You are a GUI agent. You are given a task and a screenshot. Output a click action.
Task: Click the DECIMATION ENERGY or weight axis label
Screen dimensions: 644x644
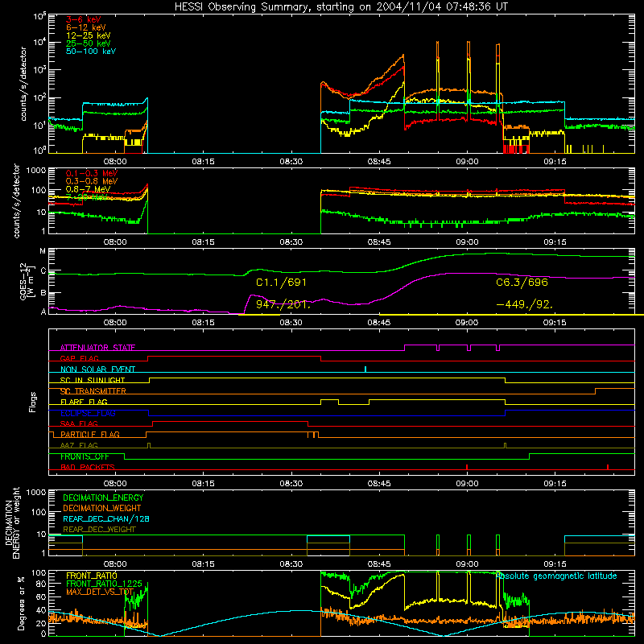(12, 522)
